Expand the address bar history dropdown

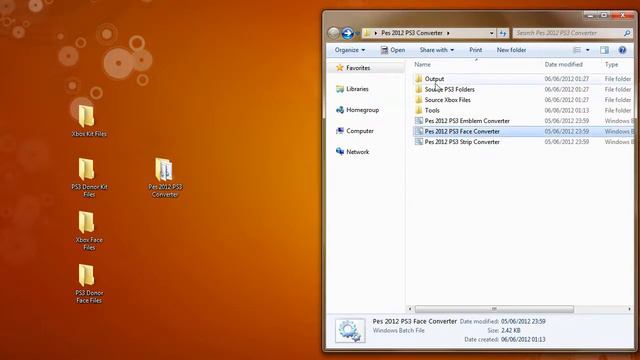click(491, 33)
